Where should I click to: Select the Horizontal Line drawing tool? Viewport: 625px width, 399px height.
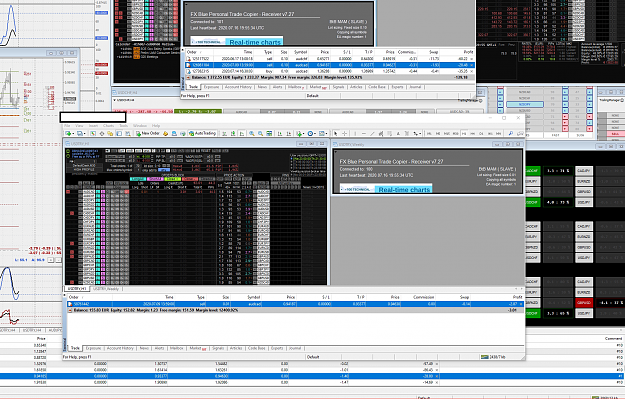(364, 134)
